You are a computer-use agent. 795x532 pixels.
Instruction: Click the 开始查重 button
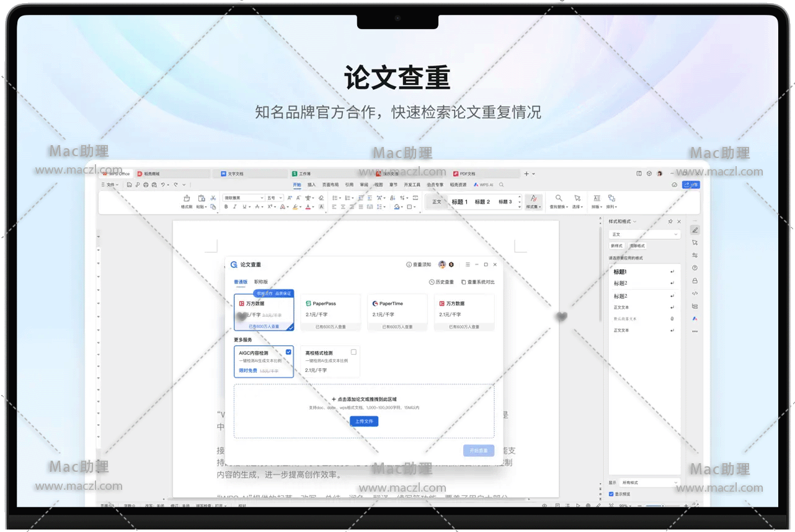[x=479, y=451]
